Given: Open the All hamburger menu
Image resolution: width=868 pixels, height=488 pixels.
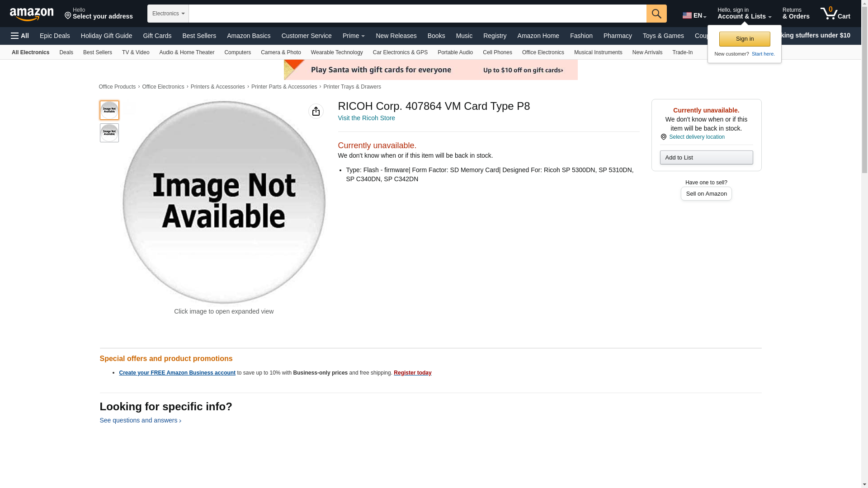Looking at the screenshot, I should tap(20, 36).
